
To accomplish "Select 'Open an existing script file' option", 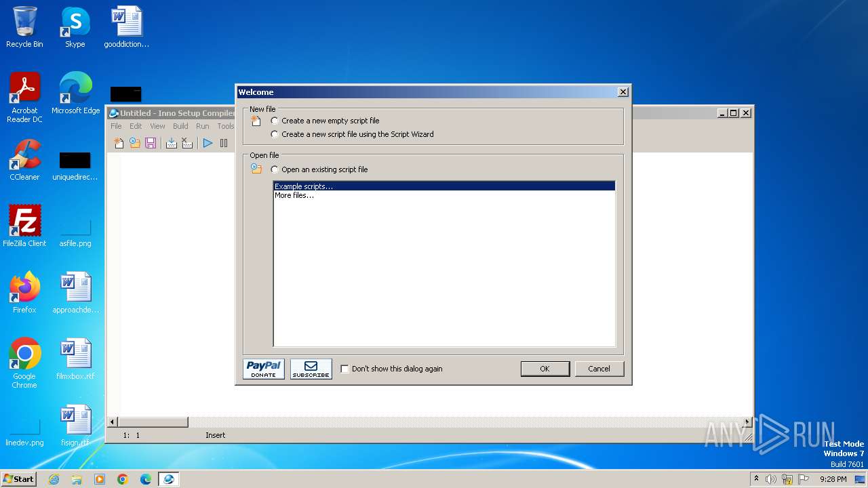I will pos(319,169).
